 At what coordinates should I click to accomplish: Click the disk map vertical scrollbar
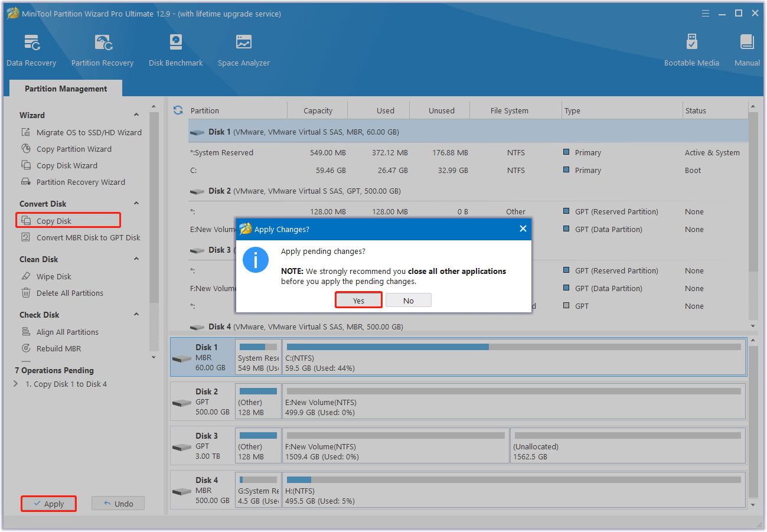coord(753,422)
